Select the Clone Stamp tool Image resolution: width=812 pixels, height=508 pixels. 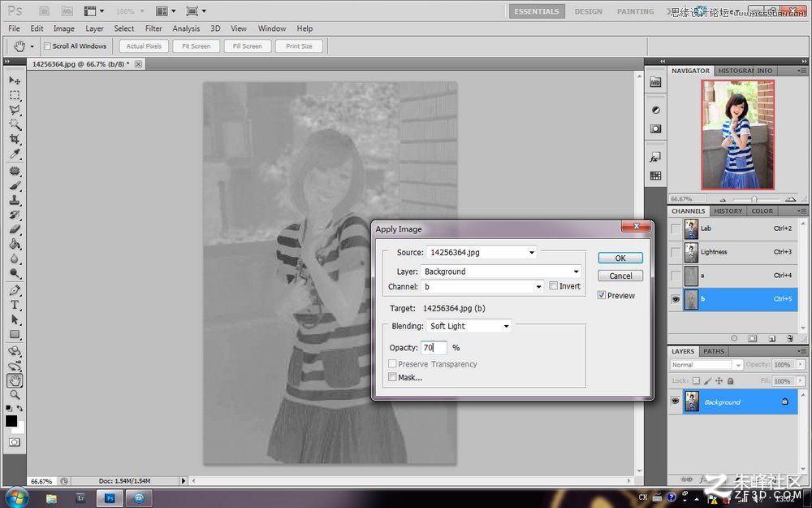(x=15, y=200)
